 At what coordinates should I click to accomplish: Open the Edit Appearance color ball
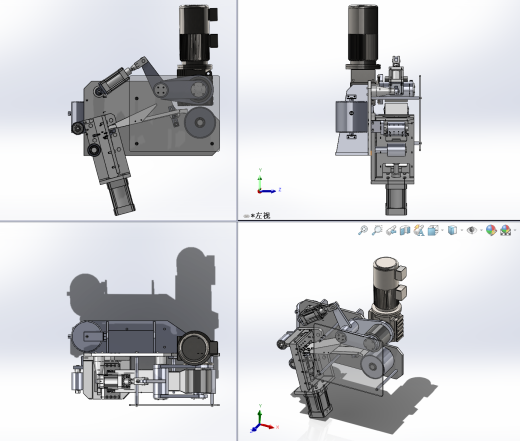point(491,230)
